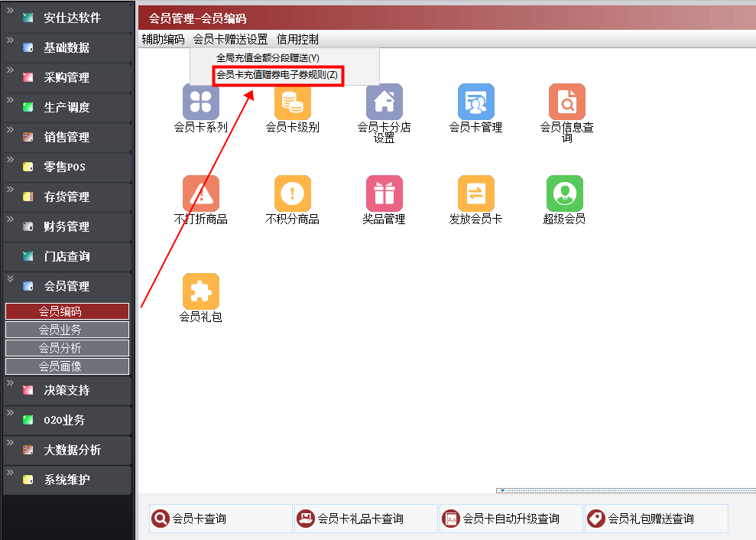Open the 大数据分析 sidebar section
756x540 pixels.
point(67,451)
